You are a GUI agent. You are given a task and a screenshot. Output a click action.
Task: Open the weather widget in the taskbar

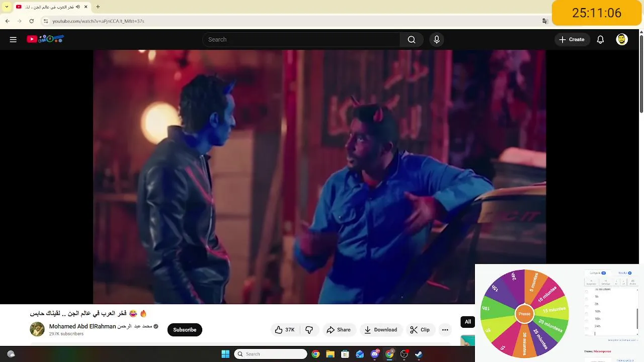click(11, 354)
